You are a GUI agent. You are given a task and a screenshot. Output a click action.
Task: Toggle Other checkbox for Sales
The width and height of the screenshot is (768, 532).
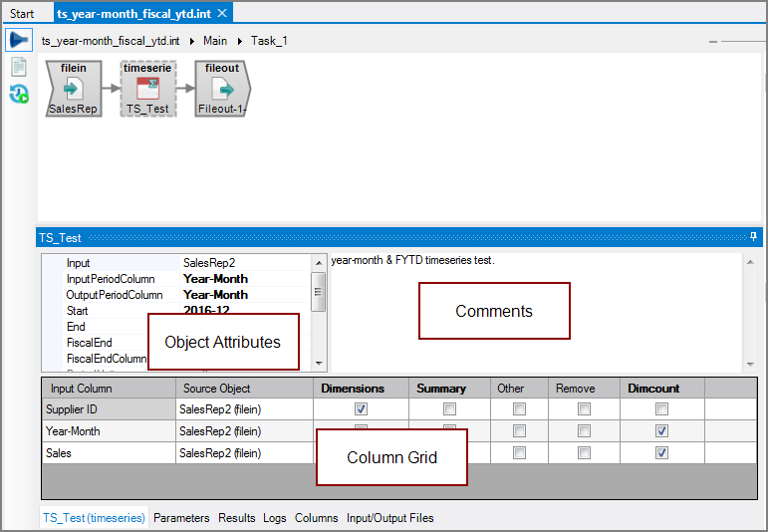point(519,453)
